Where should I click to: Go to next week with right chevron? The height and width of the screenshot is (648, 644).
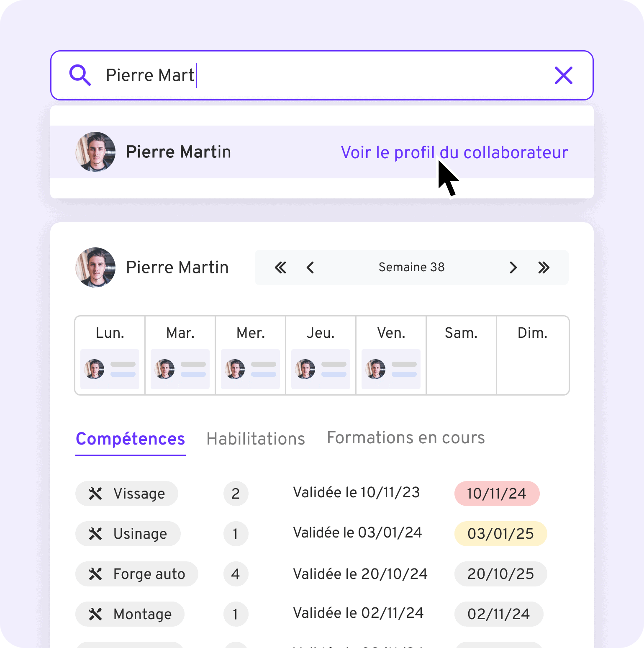pos(513,267)
